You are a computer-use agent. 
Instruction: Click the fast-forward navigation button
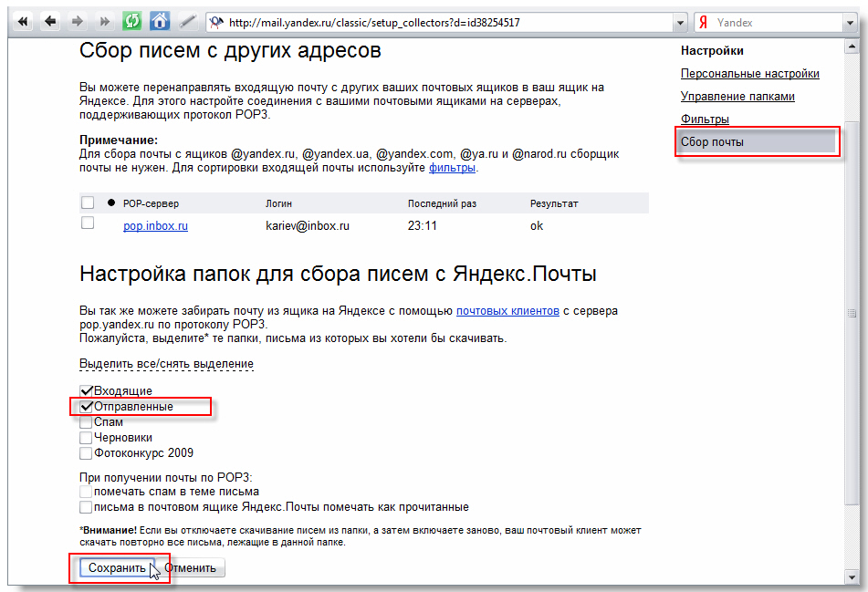[105, 22]
